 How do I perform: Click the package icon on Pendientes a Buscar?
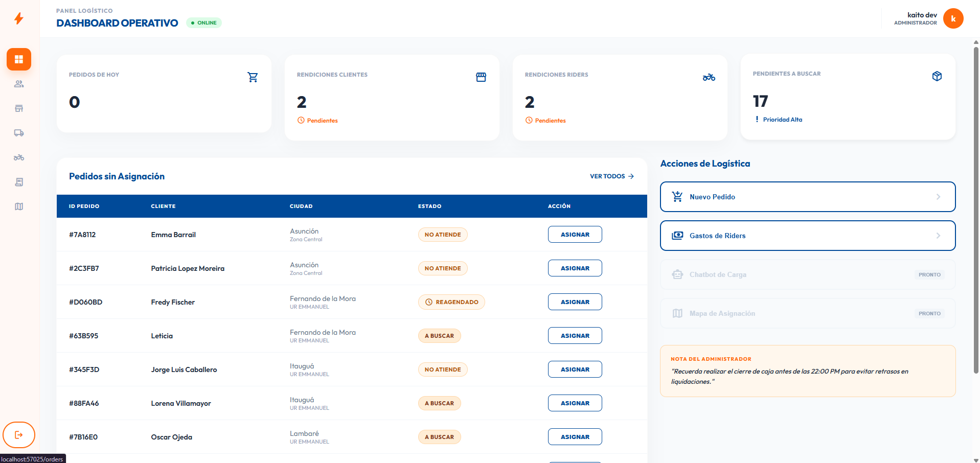tap(937, 76)
